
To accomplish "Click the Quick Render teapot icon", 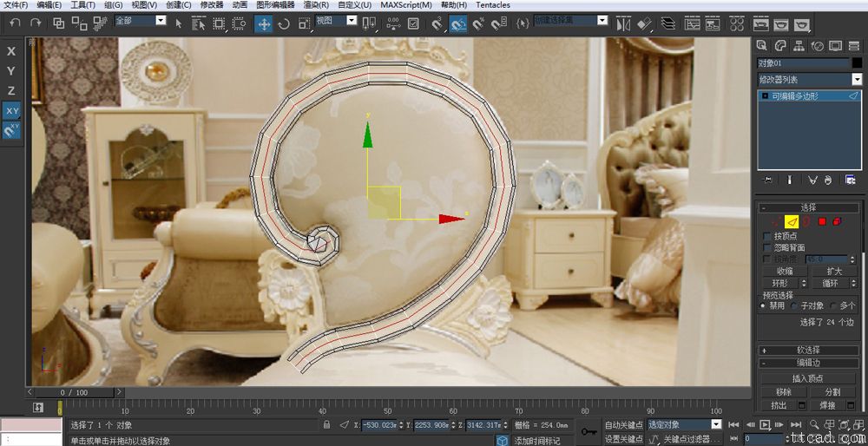I will coord(801,24).
